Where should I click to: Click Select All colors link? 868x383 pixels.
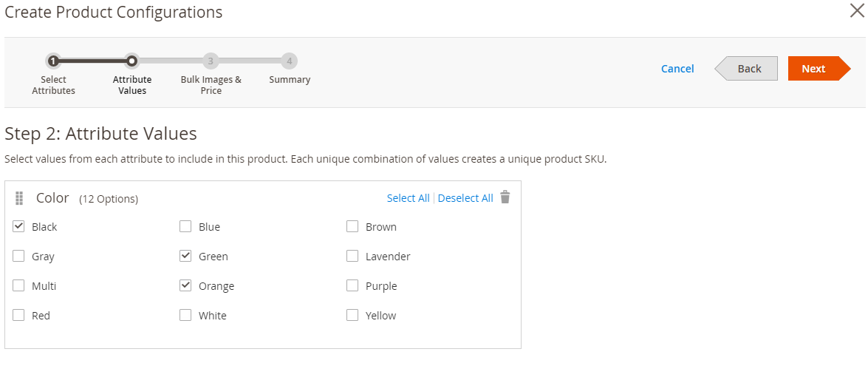pyautogui.click(x=408, y=198)
